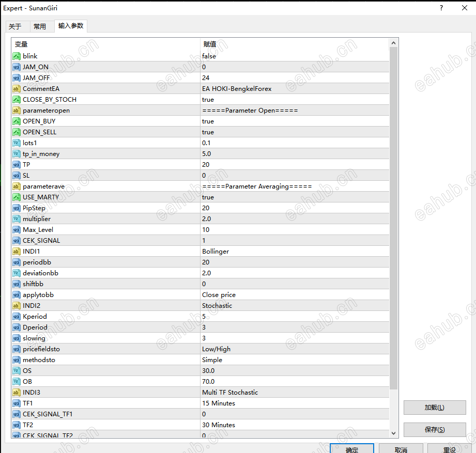Click the scrollbar down arrow

(x=393, y=433)
